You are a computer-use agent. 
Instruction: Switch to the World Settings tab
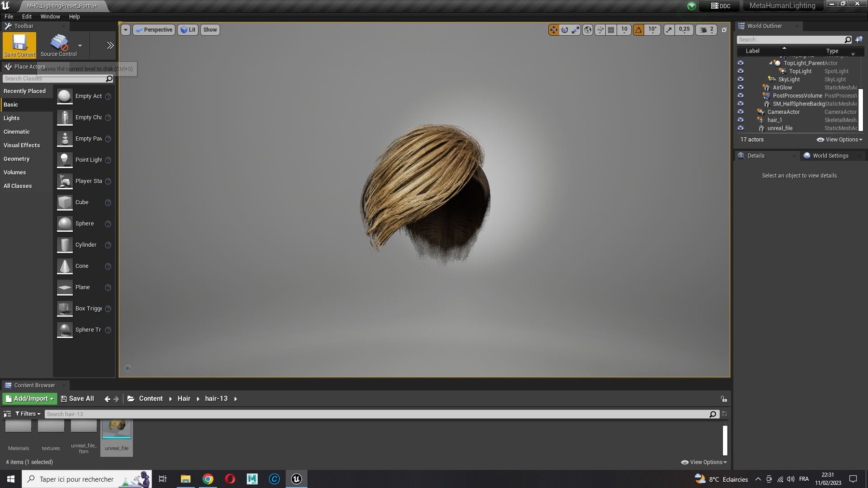pos(830,156)
